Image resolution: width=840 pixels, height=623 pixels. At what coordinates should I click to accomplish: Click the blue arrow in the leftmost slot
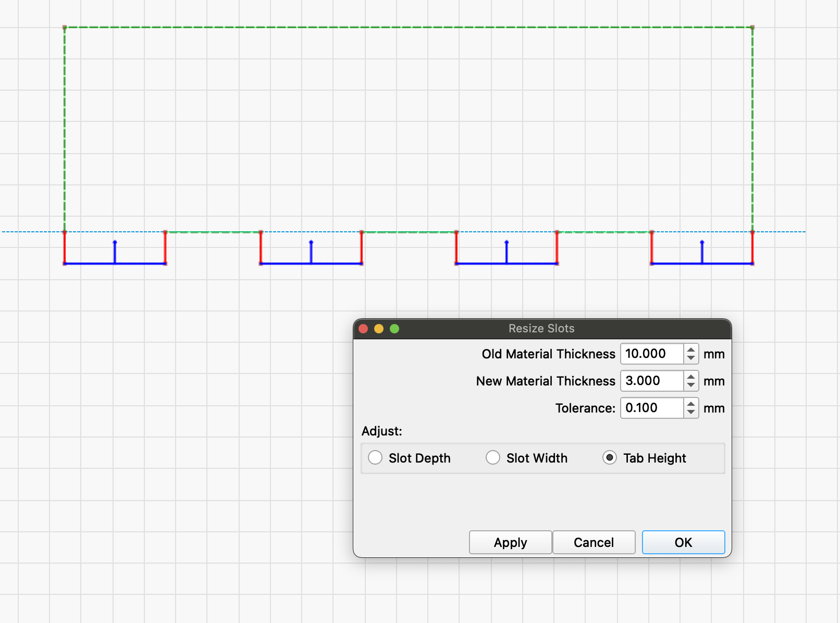coord(115,252)
